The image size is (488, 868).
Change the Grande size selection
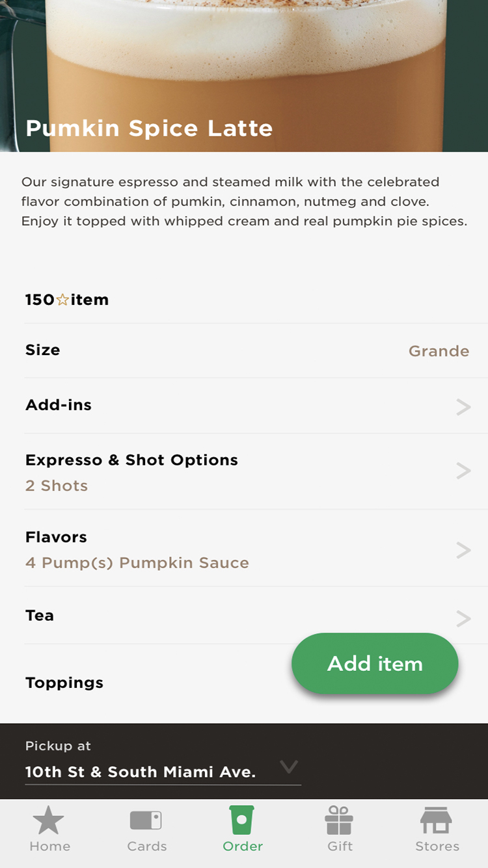(x=439, y=351)
